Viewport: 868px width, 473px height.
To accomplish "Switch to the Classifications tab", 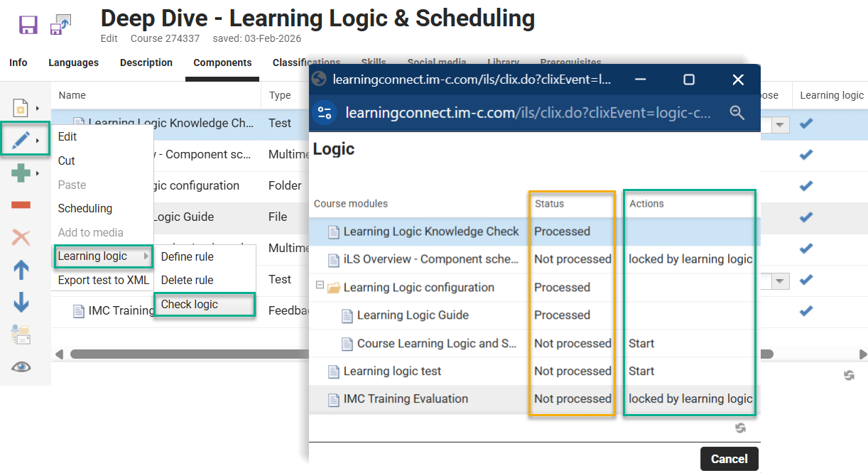I will point(306,62).
